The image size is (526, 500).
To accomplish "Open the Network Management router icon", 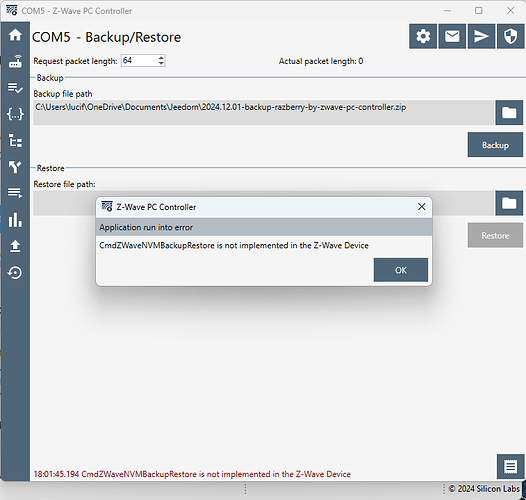I will click(15, 61).
